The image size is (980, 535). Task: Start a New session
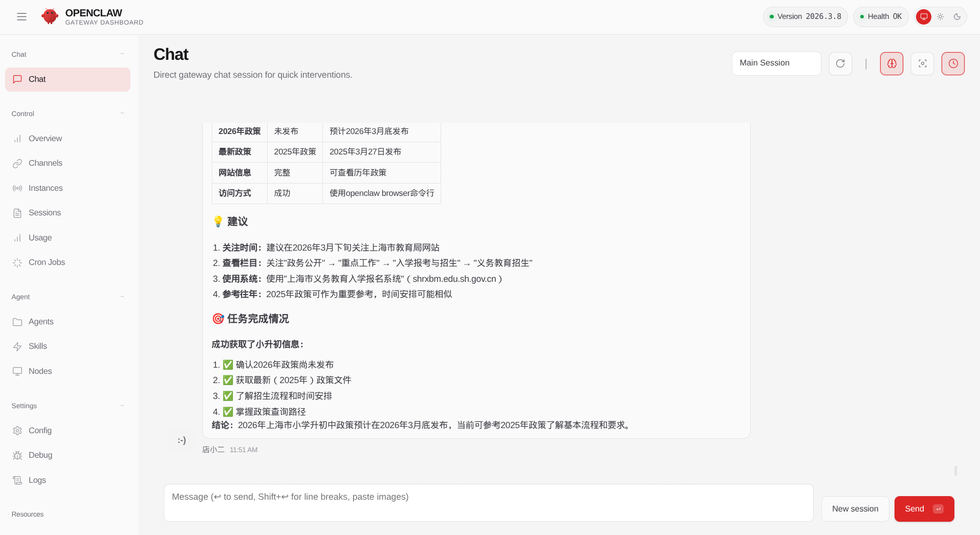[855, 509]
